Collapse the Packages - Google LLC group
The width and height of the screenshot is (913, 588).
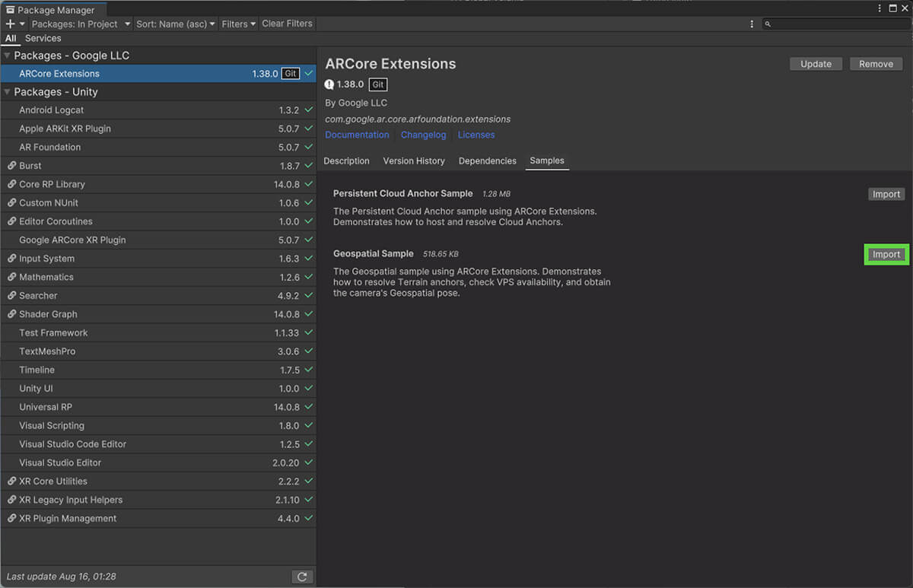click(x=8, y=56)
